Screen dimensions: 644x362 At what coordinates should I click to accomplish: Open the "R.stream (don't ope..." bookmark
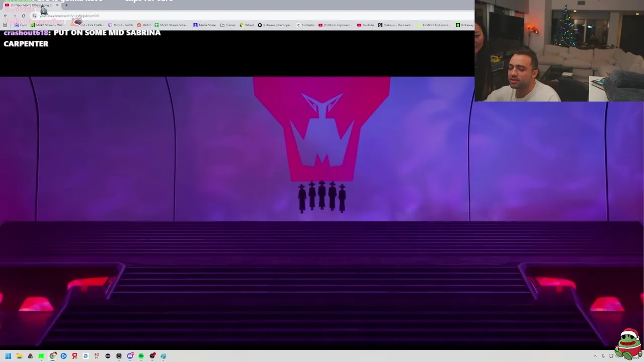click(275, 25)
